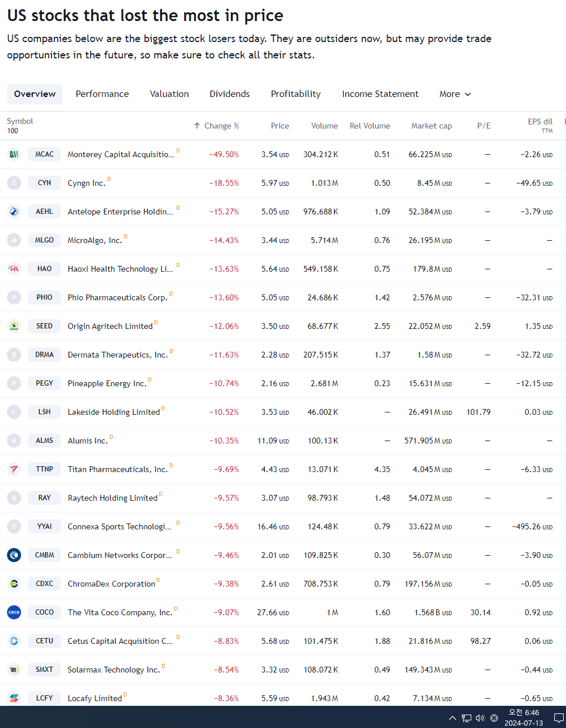
Task: Click the MCAC company logo icon
Action: pyautogui.click(x=14, y=154)
